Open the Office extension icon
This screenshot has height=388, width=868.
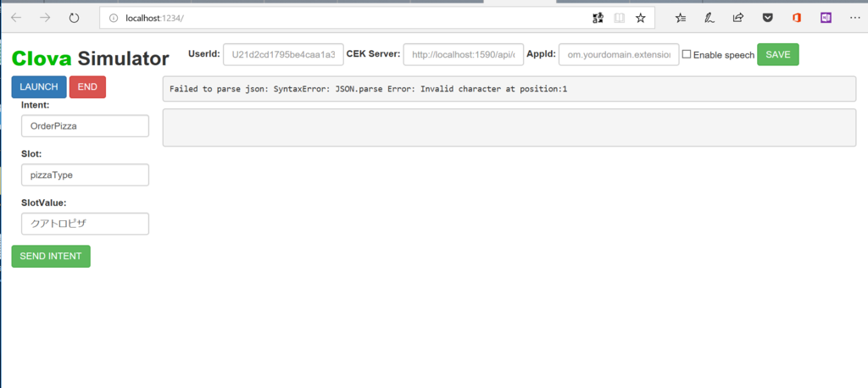click(797, 19)
